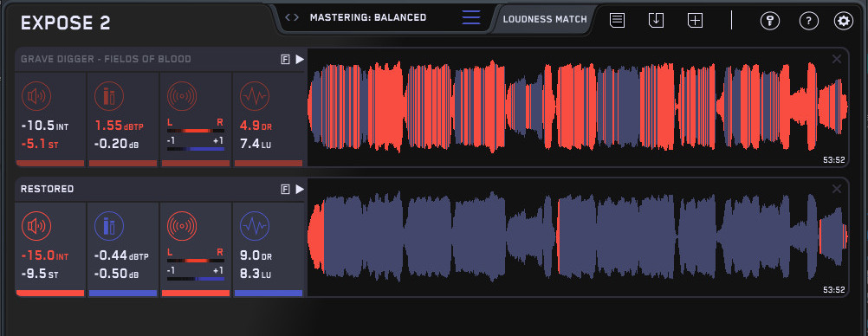Open settings with the gear icon
Image resolution: width=868 pixels, height=336 pixels.
tap(844, 21)
